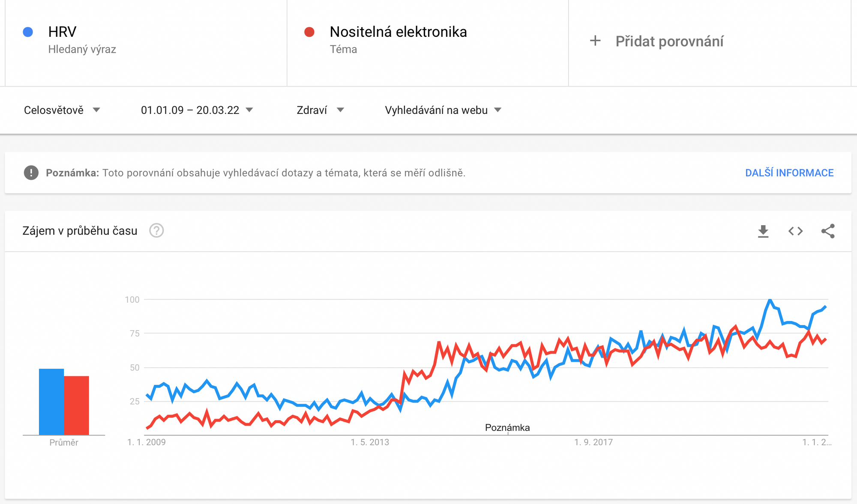
Task: Click the HRV peak at 100 on chart
Action: coord(770,300)
